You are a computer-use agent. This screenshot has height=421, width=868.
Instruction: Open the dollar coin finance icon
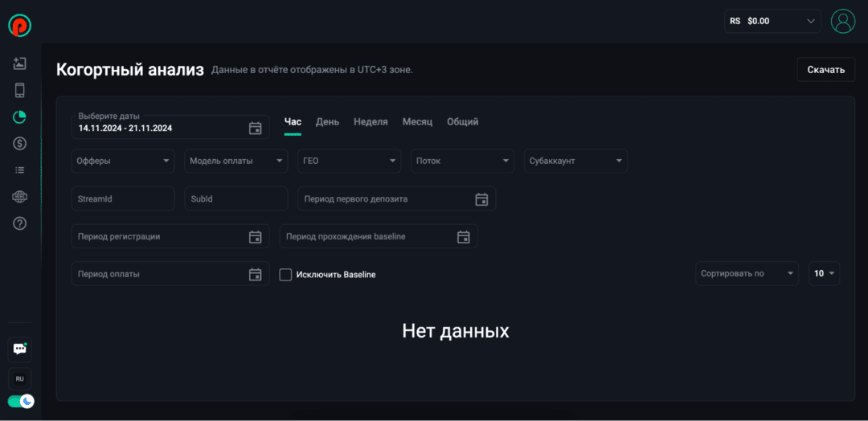click(x=20, y=144)
